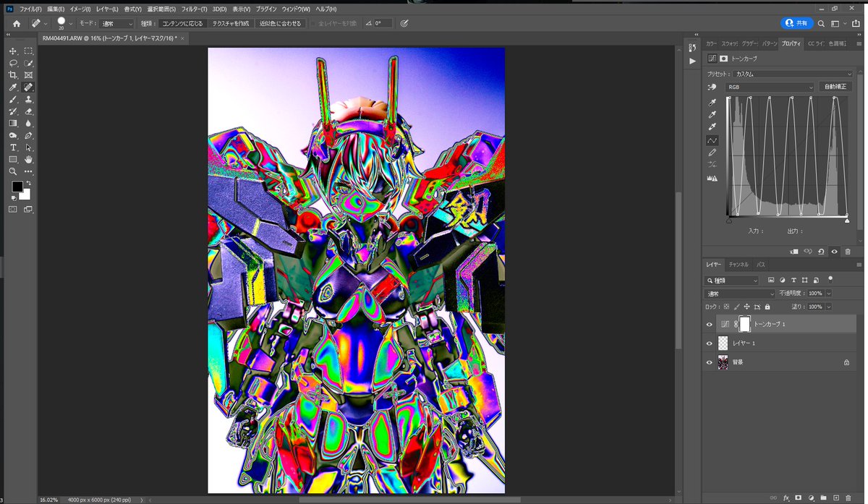Open the フィルター(T) menu
The image size is (868, 504).
tap(193, 9)
